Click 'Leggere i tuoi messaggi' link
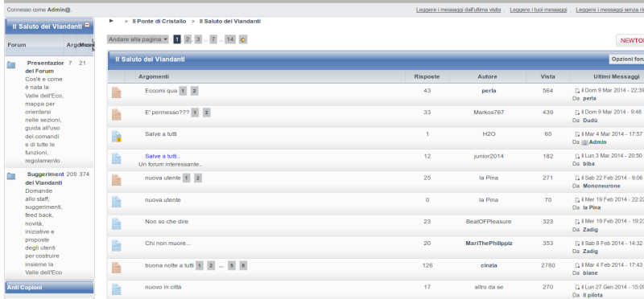Screen dimensions: 644x299 click(539, 10)
